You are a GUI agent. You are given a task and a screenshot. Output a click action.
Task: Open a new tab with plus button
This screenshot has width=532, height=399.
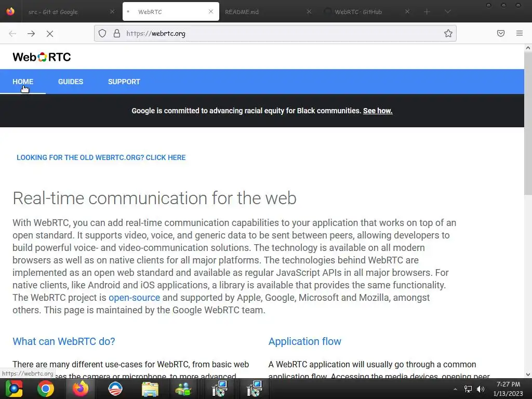(427, 12)
